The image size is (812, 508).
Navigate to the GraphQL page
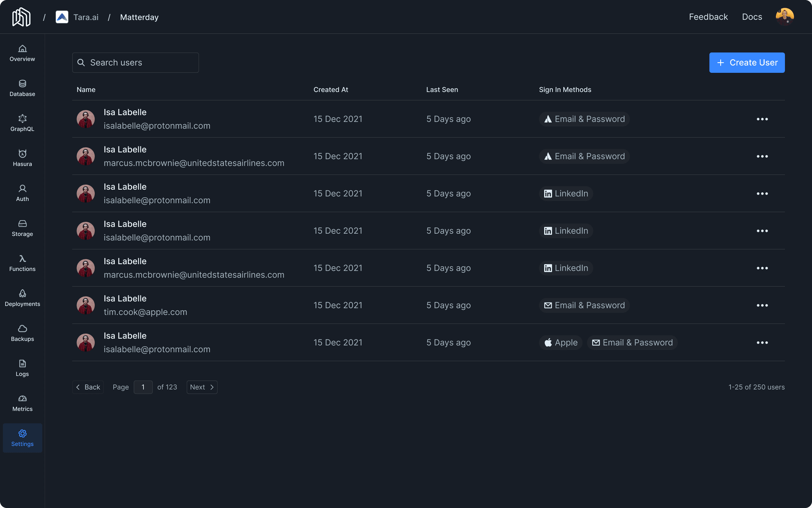22,123
